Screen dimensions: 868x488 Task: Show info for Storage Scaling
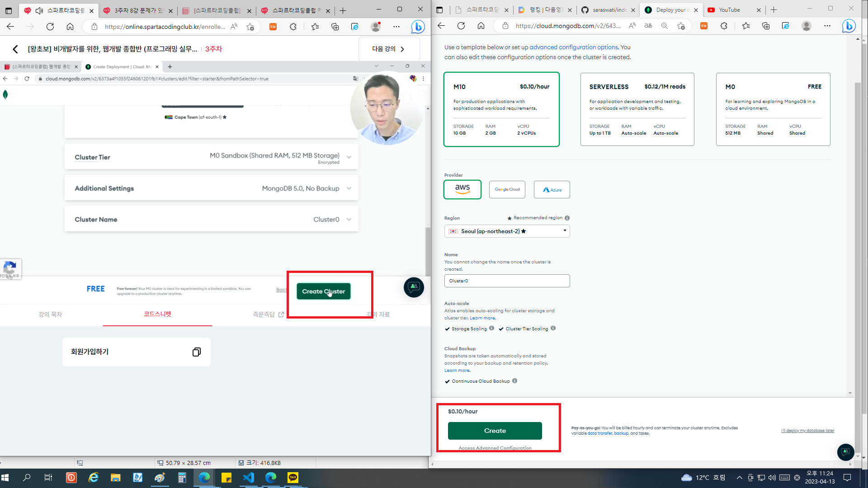[491, 328]
